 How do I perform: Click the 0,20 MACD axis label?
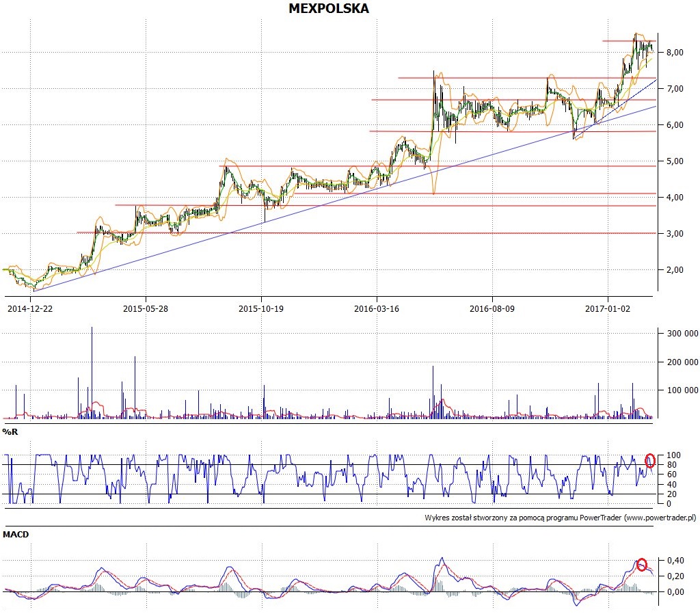coord(675,576)
